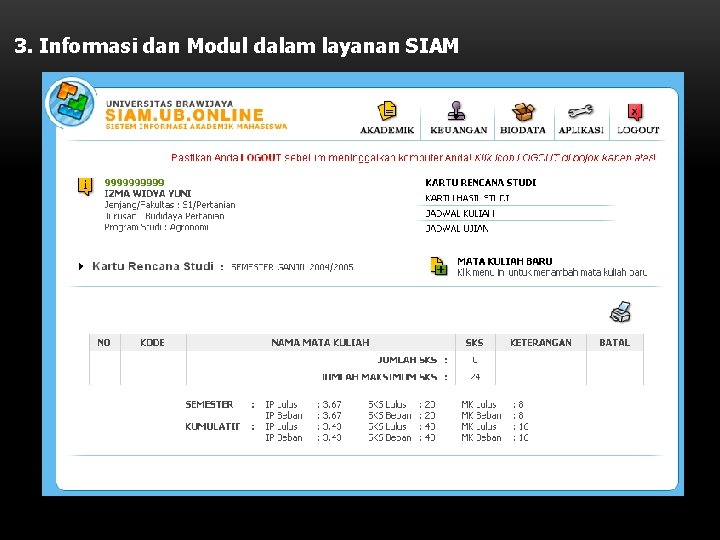Select the BIODATA menu label
This screenshot has height=540, width=720.
point(523,130)
